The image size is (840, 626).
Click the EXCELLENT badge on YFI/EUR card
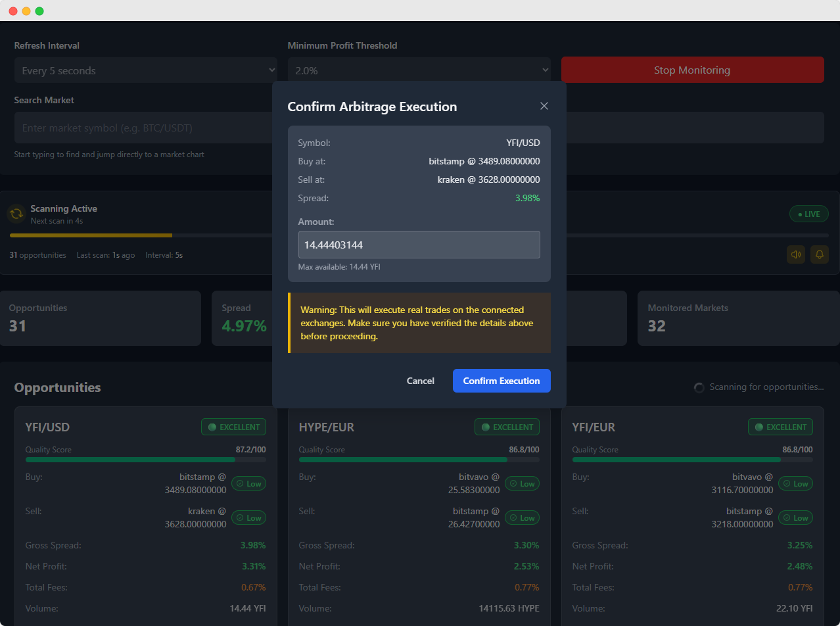(x=780, y=427)
